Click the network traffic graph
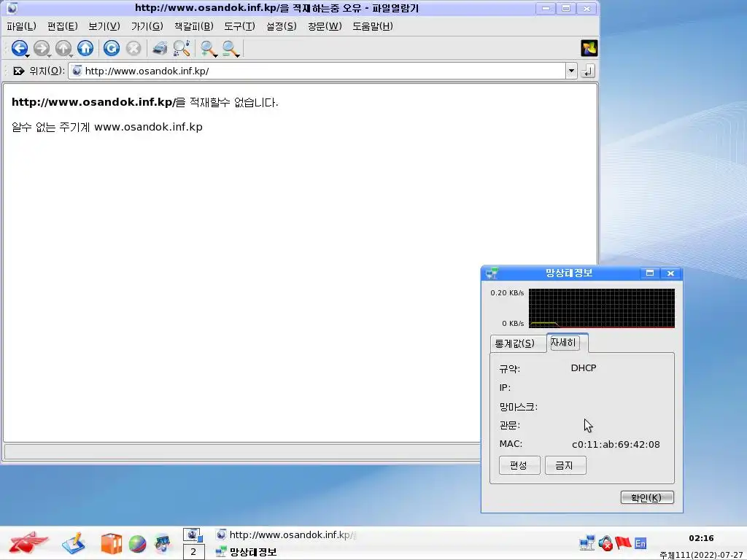This screenshot has width=747, height=560. click(x=602, y=308)
